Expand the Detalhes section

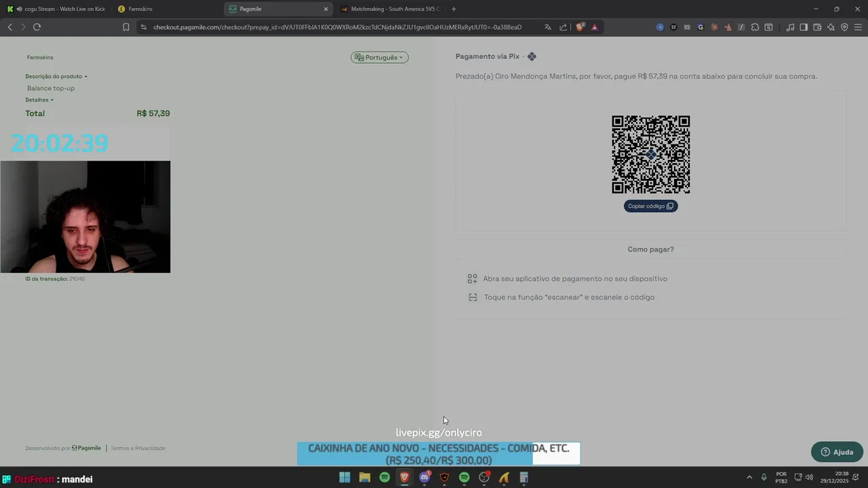[39, 100]
